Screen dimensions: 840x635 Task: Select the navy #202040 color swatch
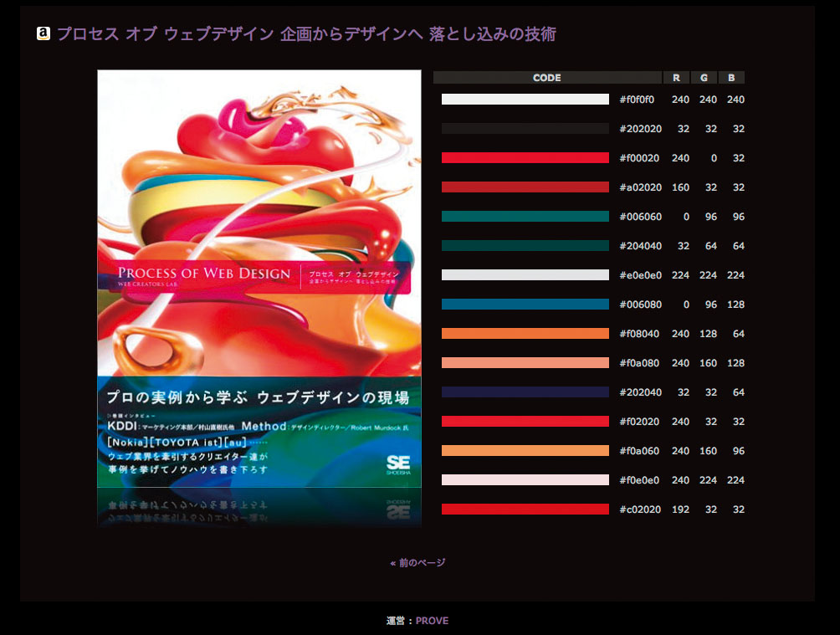(525, 392)
